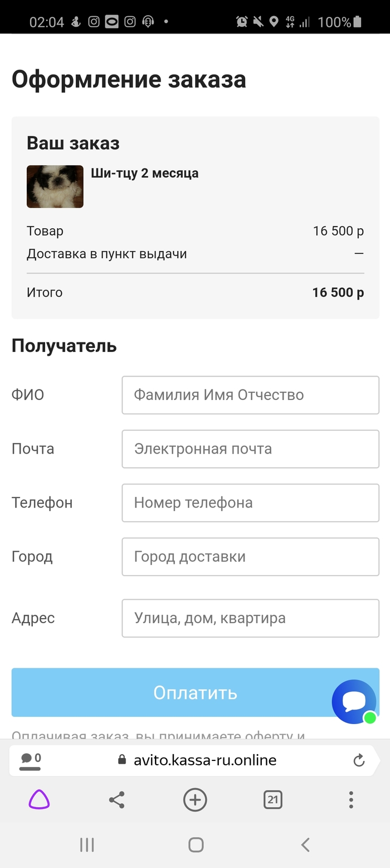The image size is (390, 868).
Task: Tap the comments counter icon
Action: 30,759
